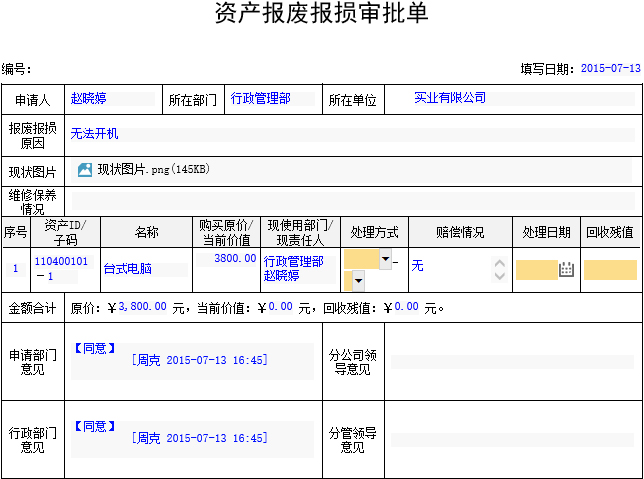This screenshot has height=479, width=644.
Task: Open asset ID 110400101-1 link
Action: (61, 268)
